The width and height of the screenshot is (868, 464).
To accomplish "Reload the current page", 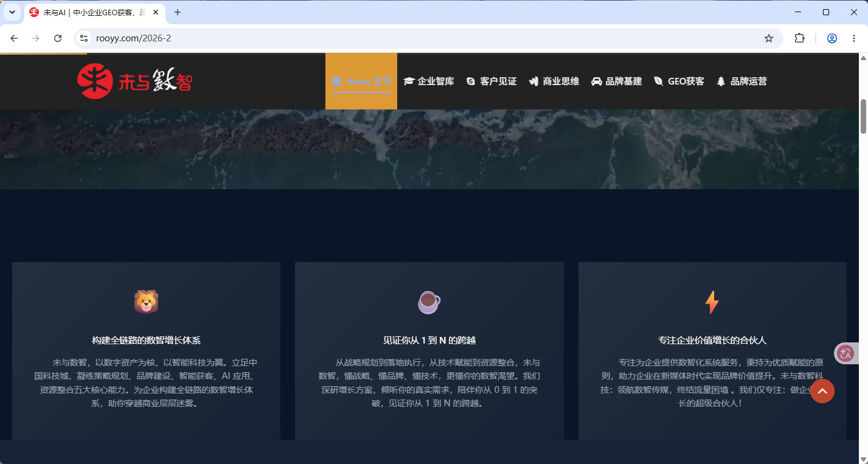I will (x=58, y=38).
